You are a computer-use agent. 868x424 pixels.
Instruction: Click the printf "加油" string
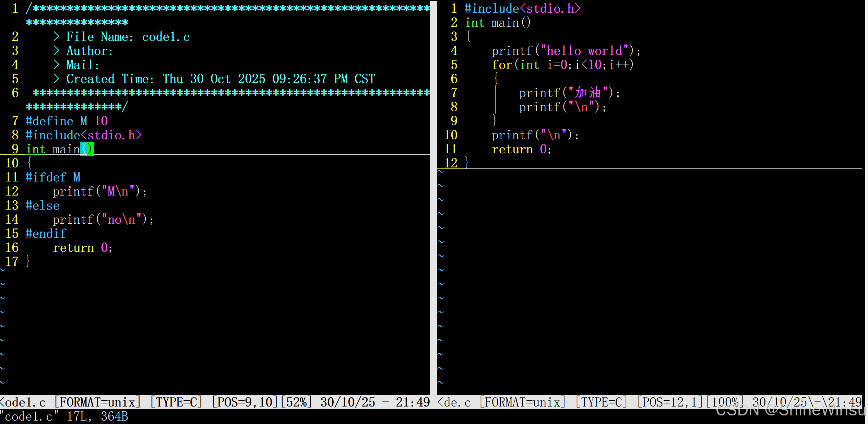pos(588,93)
